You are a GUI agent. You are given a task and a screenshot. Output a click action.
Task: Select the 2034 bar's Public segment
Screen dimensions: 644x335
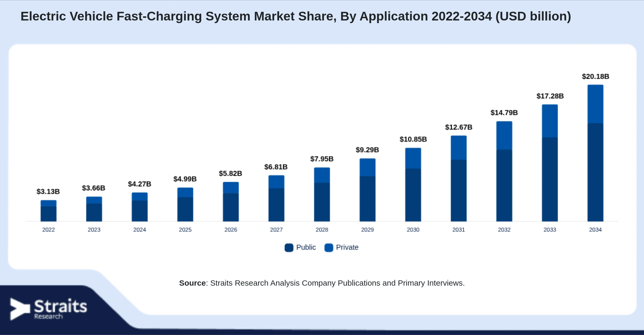(x=595, y=172)
